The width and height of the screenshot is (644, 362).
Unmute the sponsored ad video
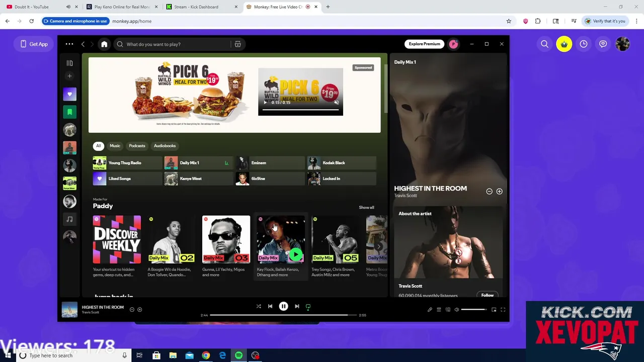pyautogui.click(x=337, y=102)
